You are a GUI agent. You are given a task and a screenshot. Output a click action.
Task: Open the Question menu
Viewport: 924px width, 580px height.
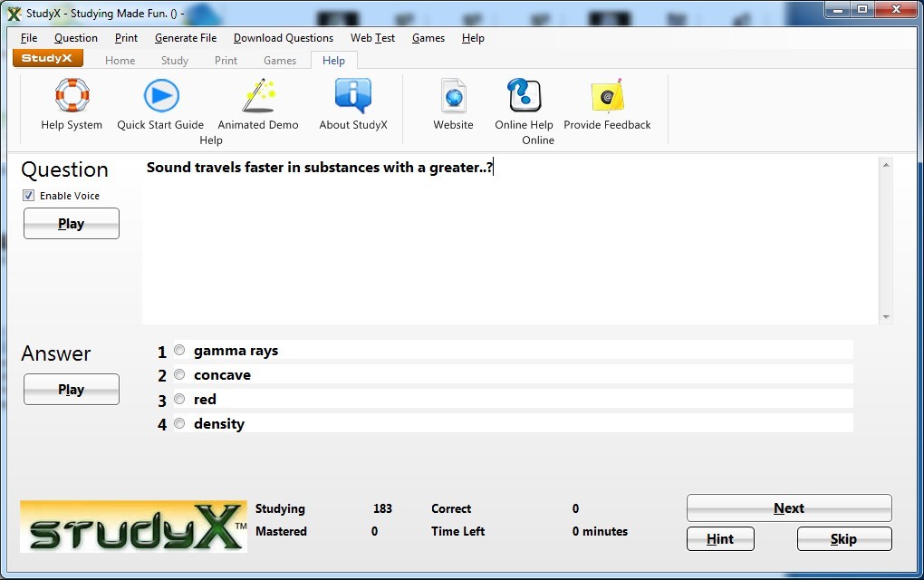coord(76,38)
